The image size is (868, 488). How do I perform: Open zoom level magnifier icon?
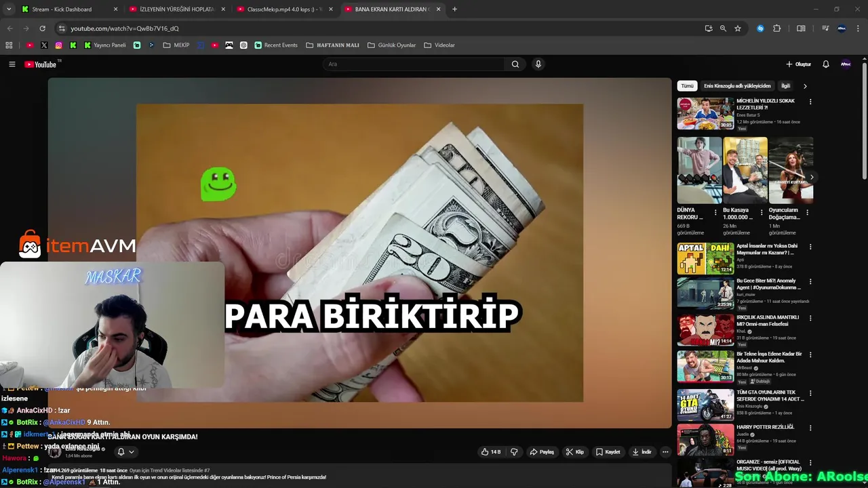(723, 28)
